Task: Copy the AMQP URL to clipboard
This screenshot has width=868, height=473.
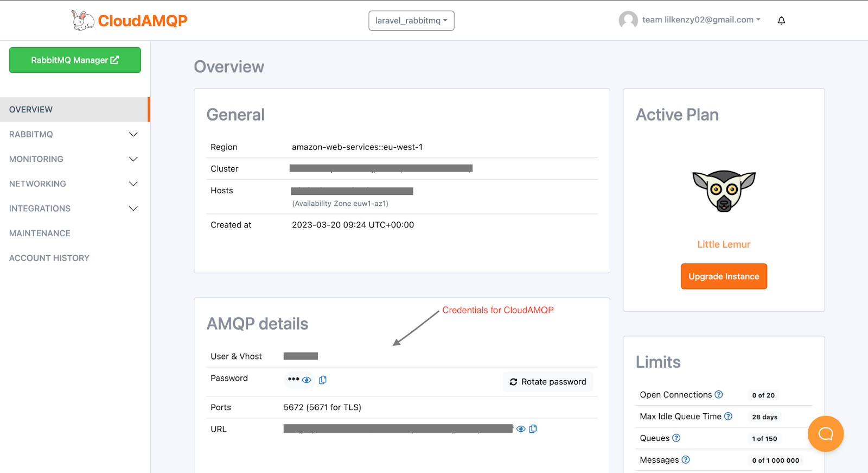Action: [533, 428]
